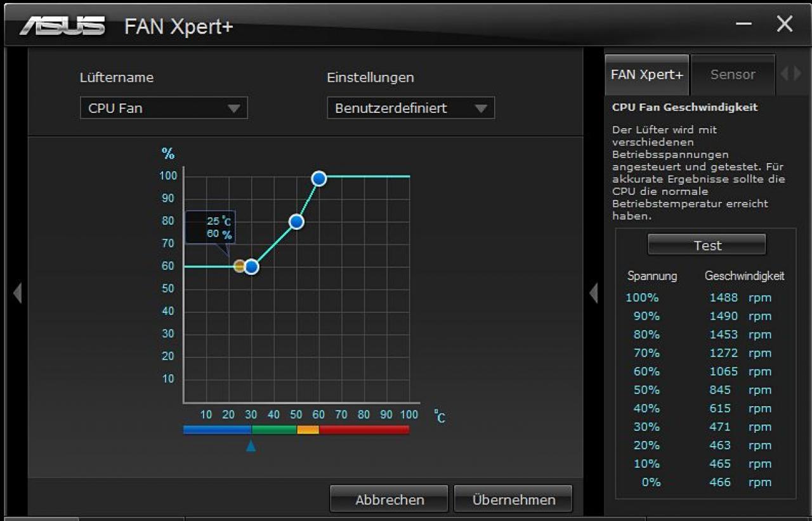
Task: Click the 471 rpm value
Action: [x=740, y=426]
